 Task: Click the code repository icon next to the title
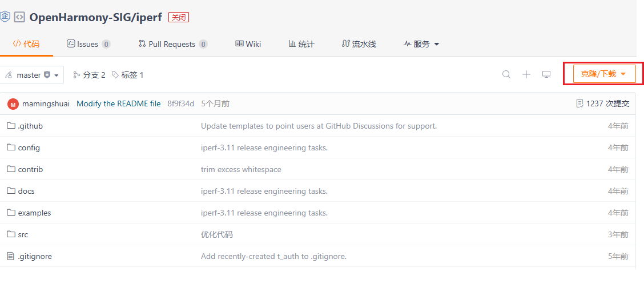(19, 17)
